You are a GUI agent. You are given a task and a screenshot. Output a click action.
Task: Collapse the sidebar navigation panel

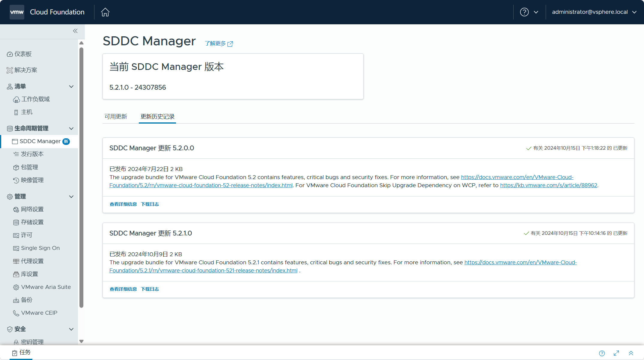point(75,31)
